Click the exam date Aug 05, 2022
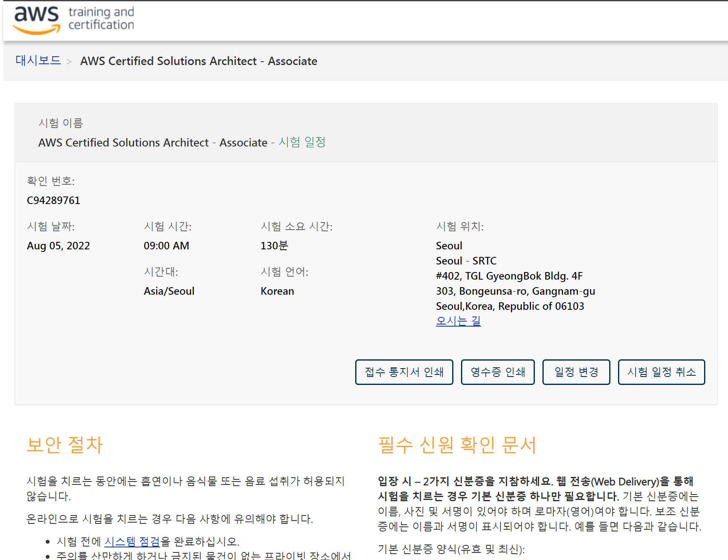The width and height of the screenshot is (728, 560). tap(58, 246)
